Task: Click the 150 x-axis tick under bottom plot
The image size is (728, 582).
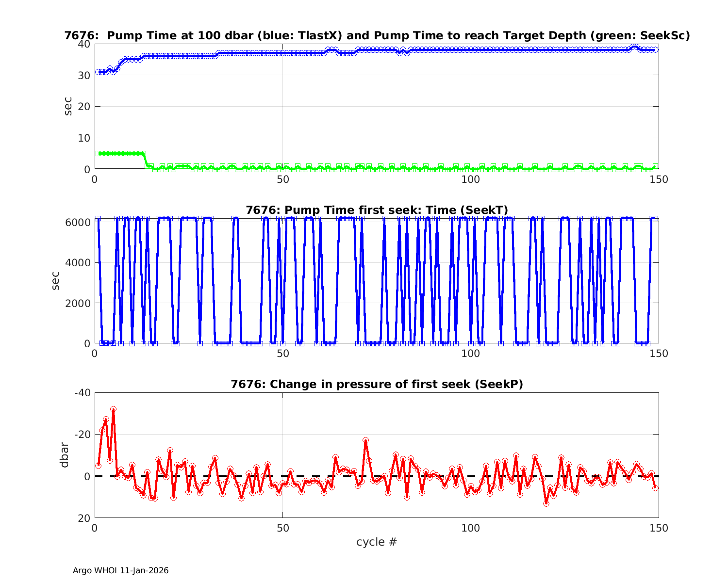Action: coord(659,528)
